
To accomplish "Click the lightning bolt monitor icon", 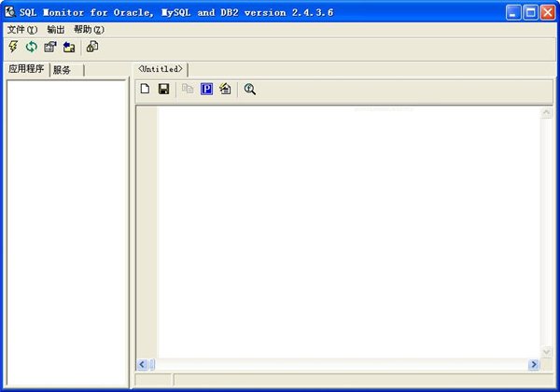I will click(13, 47).
